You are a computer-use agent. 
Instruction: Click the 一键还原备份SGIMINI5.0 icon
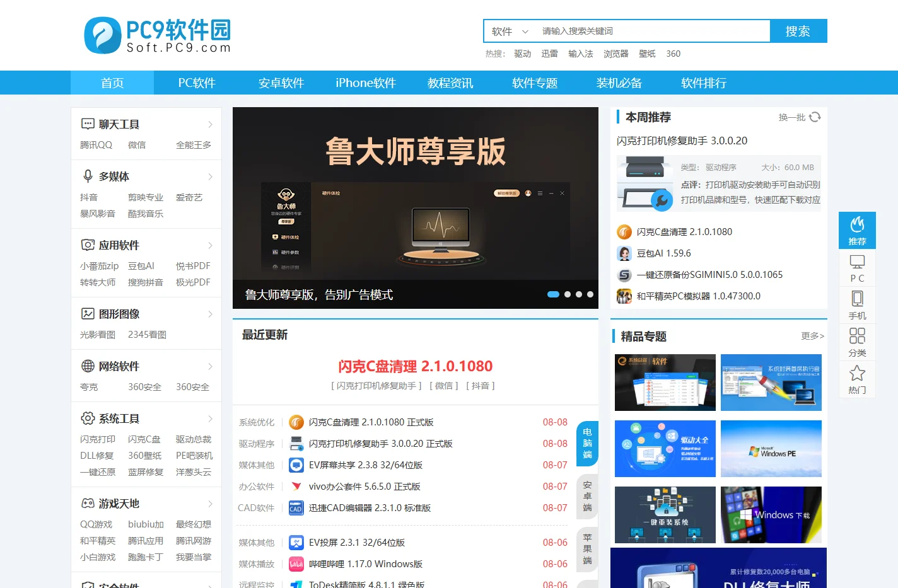(x=624, y=275)
